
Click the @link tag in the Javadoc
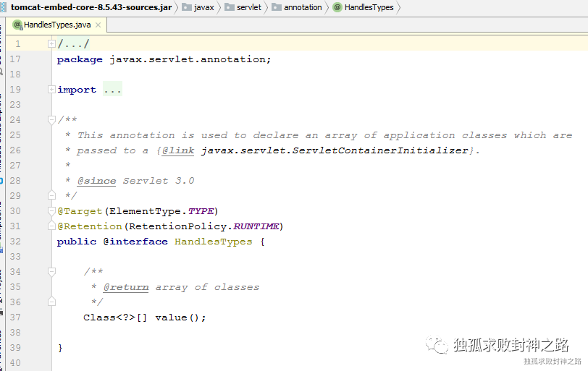178,150
